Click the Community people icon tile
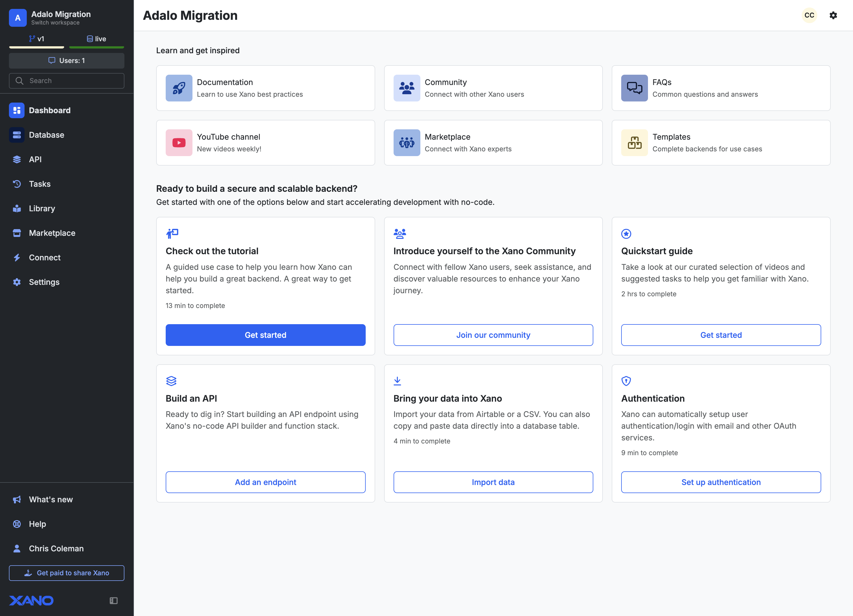The height and width of the screenshot is (616, 853). 407,88
